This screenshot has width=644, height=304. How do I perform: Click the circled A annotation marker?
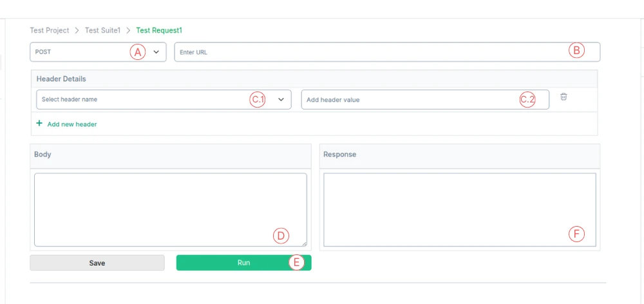(x=138, y=52)
